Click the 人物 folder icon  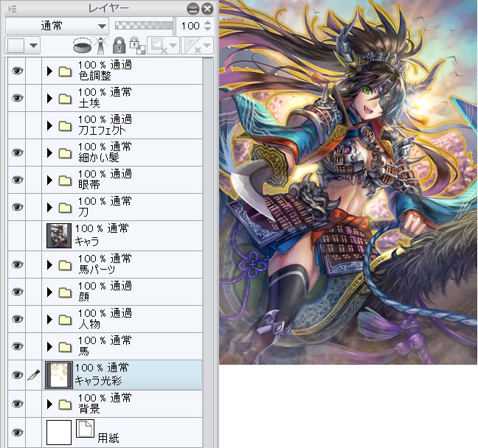(65, 320)
